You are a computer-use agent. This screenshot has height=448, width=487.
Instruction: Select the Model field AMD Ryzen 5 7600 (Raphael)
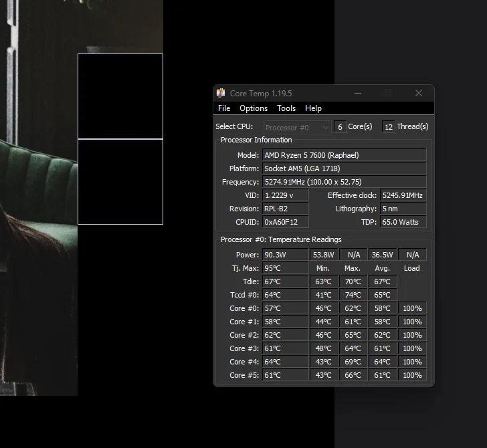click(344, 155)
